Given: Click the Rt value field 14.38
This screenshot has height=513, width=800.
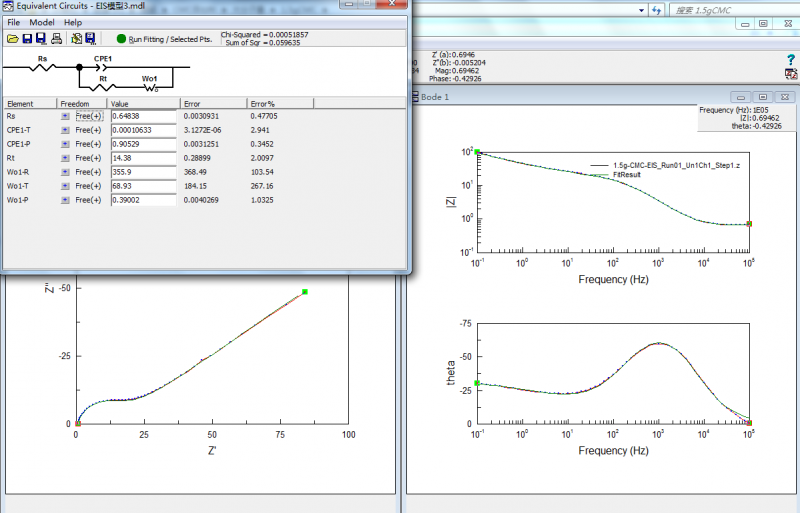Looking at the screenshot, I should point(143,158).
